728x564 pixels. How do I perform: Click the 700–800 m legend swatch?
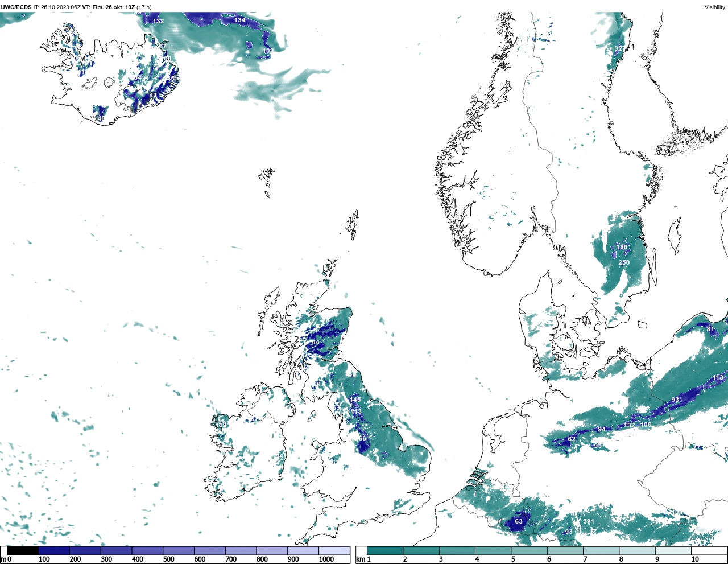(x=241, y=550)
